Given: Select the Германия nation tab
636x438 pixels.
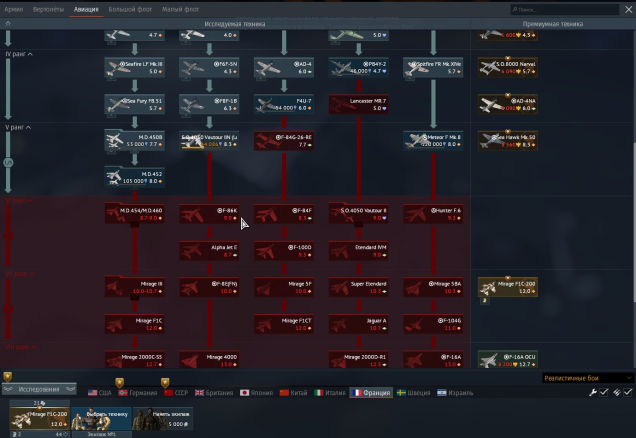Looking at the screenshot, I should click(138, 393).
